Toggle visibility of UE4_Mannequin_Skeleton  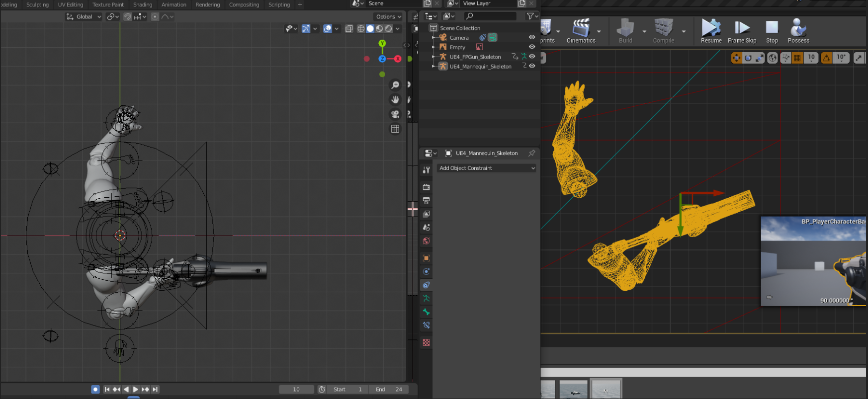click(532, 66)
